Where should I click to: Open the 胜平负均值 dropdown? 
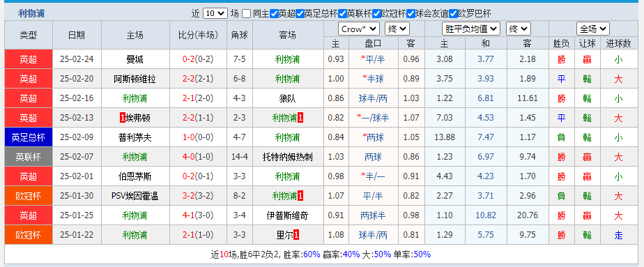pyautogui.click(x=471, y=29)
